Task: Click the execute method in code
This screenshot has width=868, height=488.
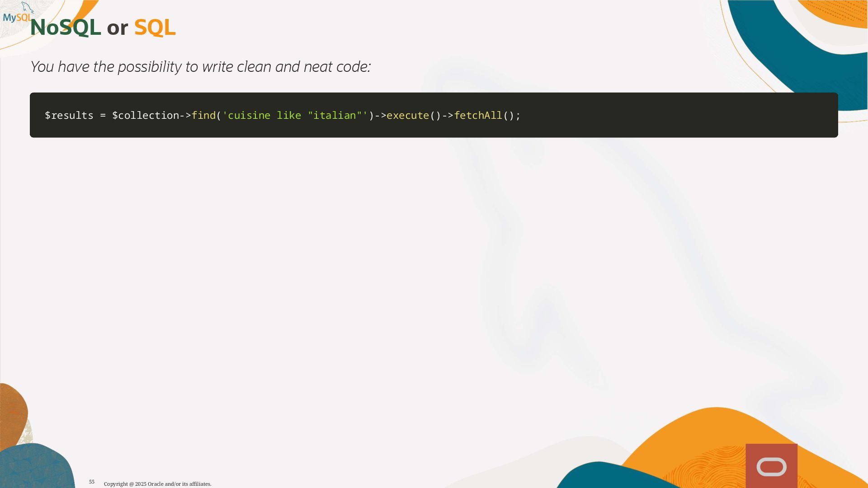Action: point(407,116)
